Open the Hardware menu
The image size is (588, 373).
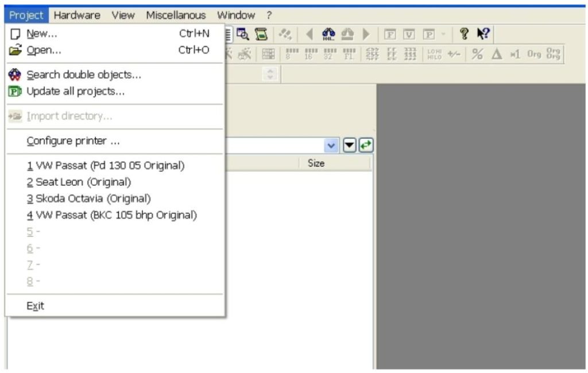[x=76, y=15]
